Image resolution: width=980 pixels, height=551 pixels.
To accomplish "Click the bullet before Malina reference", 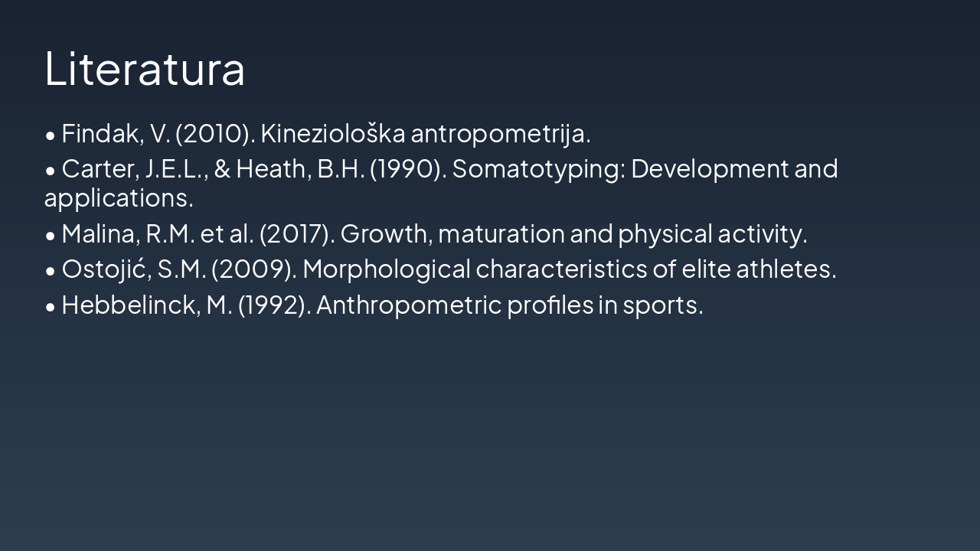I will coord(51,236).
